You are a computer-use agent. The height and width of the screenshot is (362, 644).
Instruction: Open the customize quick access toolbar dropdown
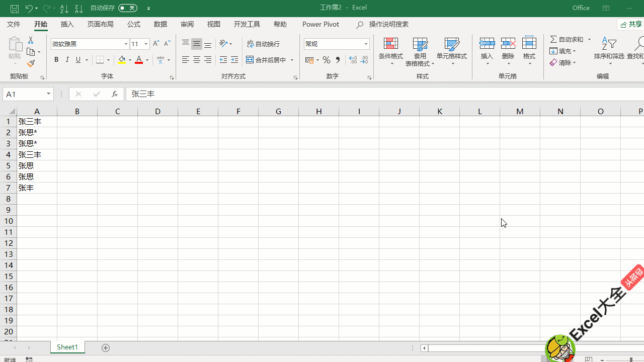point(148,9)
